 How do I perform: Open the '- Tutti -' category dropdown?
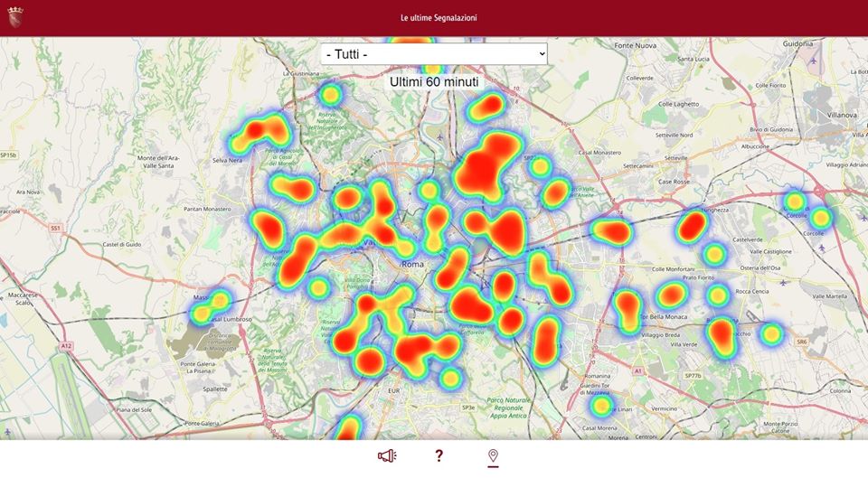434,54
